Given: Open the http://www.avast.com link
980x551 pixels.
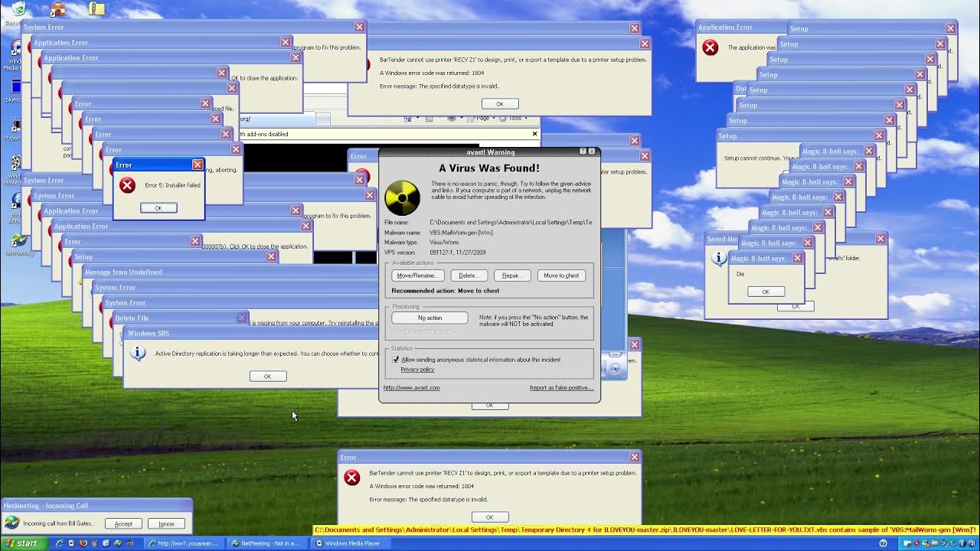Looking at the screenshot, I should click(412, 388).
